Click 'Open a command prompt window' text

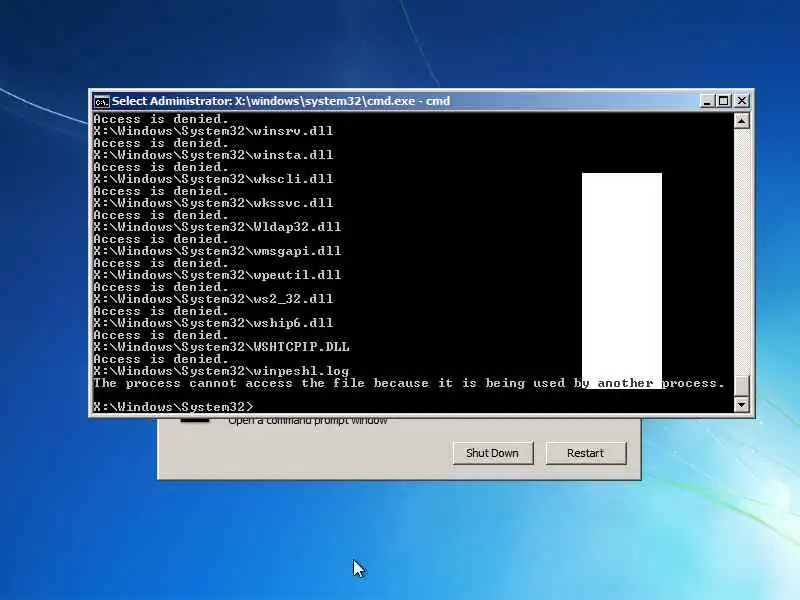click(x=308, y=421)
